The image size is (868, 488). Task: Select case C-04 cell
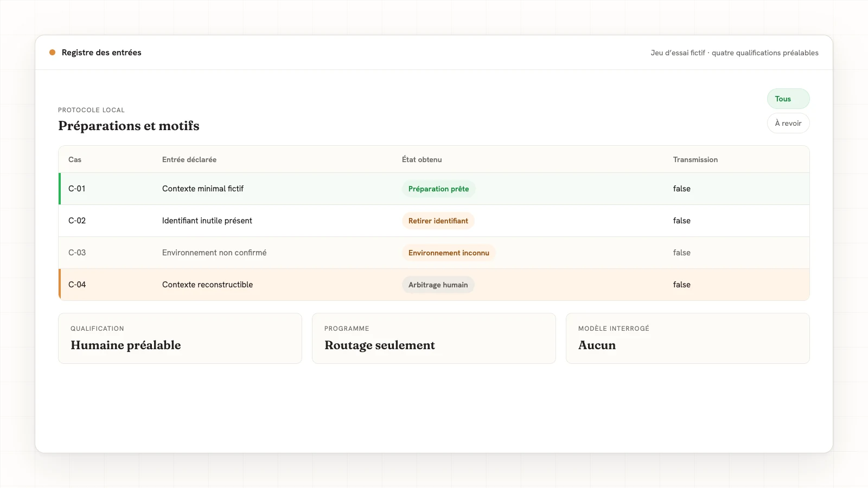point(77,285)
